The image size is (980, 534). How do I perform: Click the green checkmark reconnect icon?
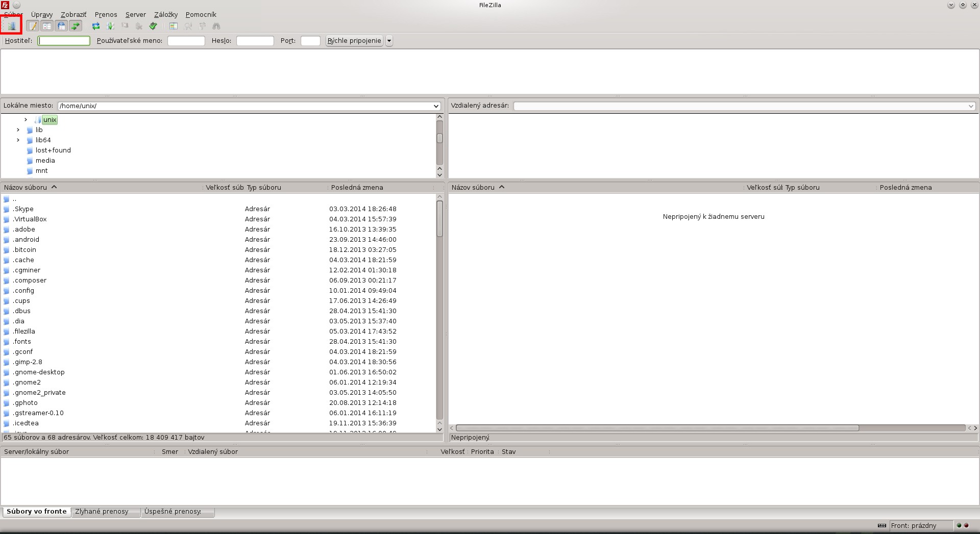pyautogui.click(x=153, y=26)
